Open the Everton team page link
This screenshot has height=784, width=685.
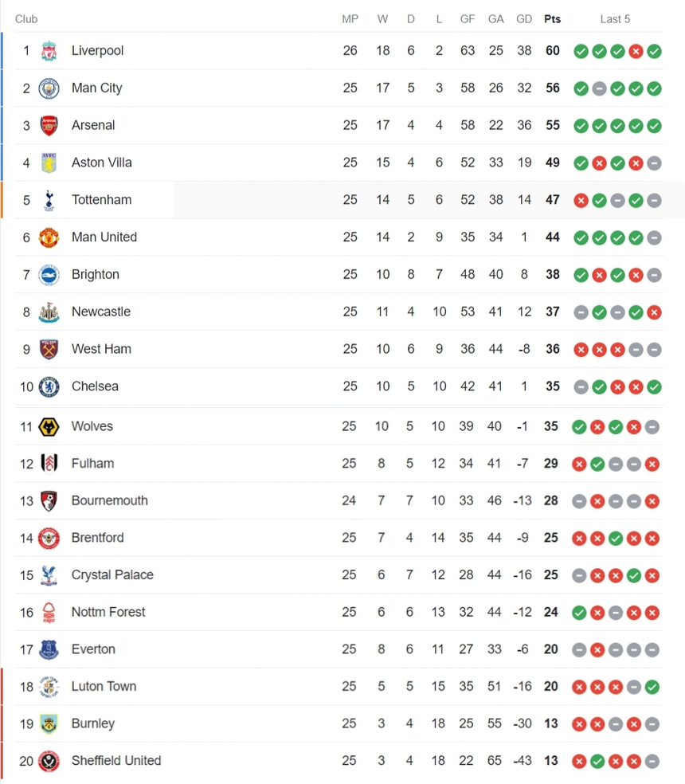click(x=93, y=649)
